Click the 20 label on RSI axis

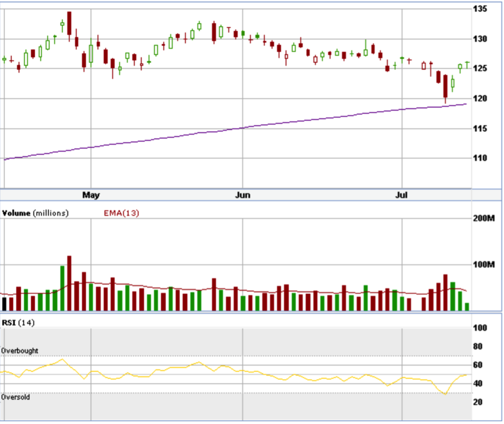tap(478, 402)
